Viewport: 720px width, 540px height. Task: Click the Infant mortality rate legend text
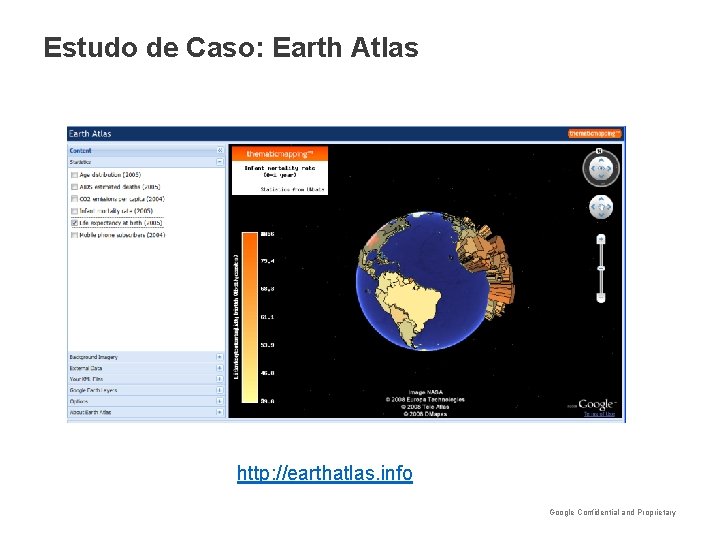point(280,171)
